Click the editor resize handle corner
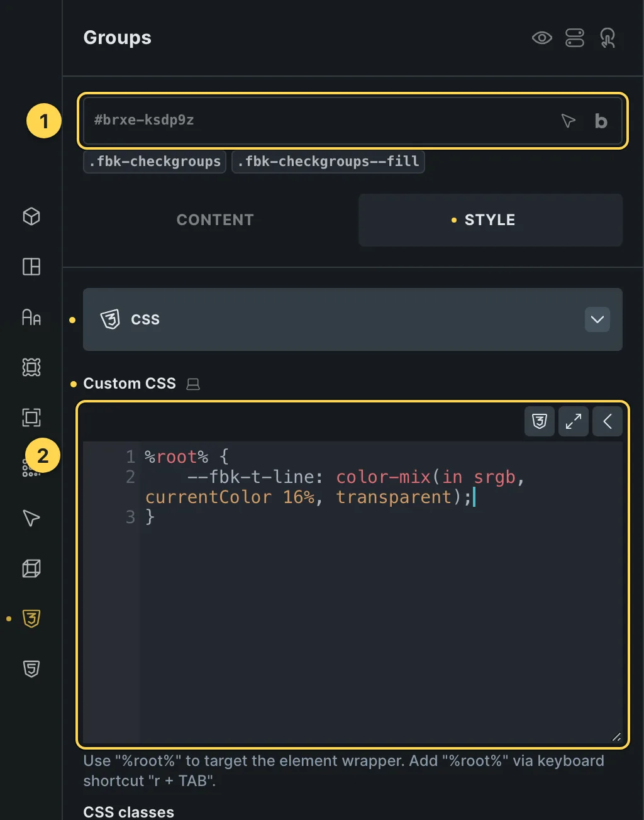This screenshot has width=644, height=820. pyautogui.click(x=616, y=738)
